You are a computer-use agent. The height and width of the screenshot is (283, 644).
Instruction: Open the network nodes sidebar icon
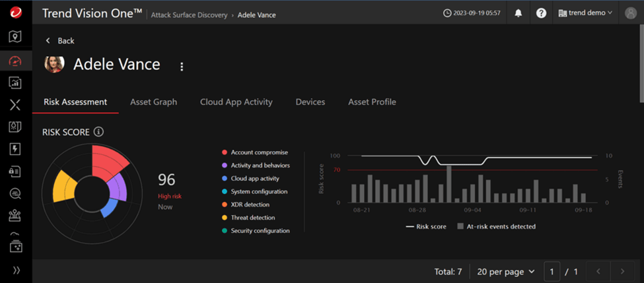coord(16,216)
